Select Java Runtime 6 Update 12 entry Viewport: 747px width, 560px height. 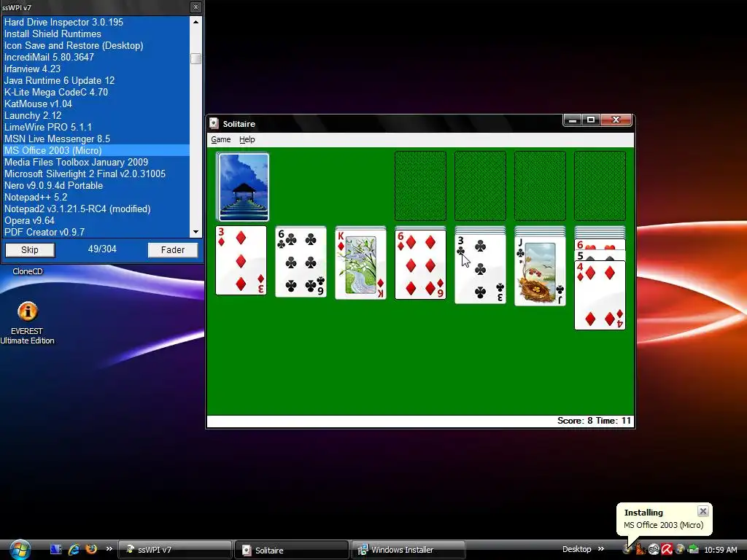(96, 80)
